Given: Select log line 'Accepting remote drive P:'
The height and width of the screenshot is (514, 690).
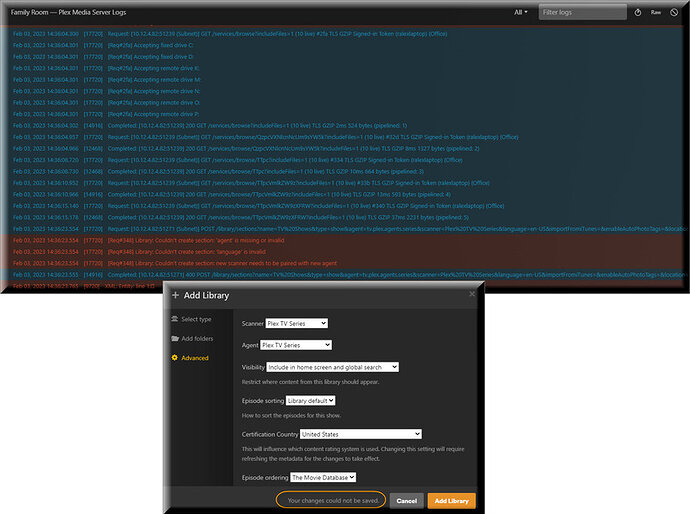Looking at the screenshot, I should [x=345, y=114].
